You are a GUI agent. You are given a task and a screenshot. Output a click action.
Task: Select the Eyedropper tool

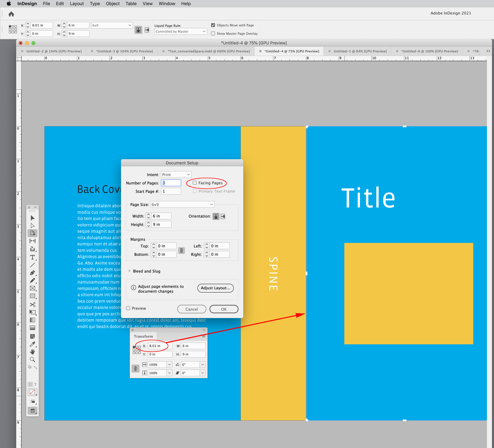(x=33, y=344)
